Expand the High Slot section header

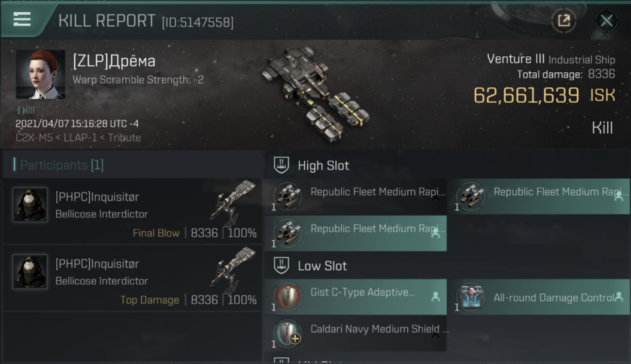(323, 165)
